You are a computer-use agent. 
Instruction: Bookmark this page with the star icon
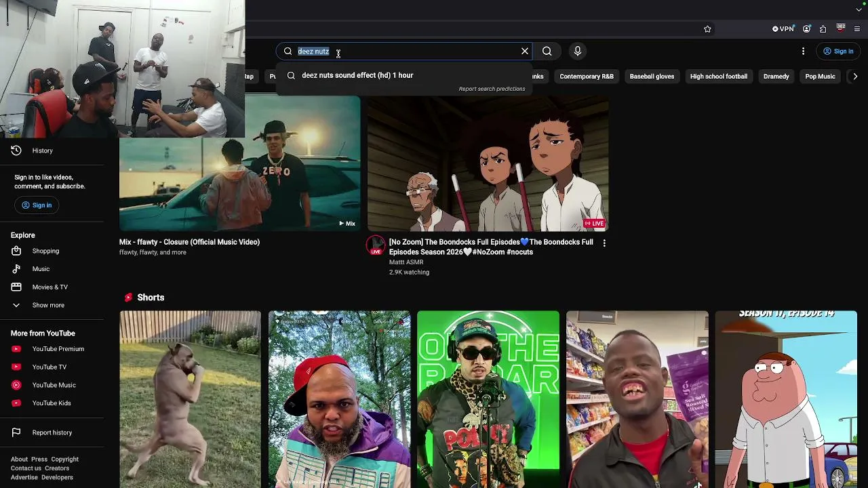[707, 29]
